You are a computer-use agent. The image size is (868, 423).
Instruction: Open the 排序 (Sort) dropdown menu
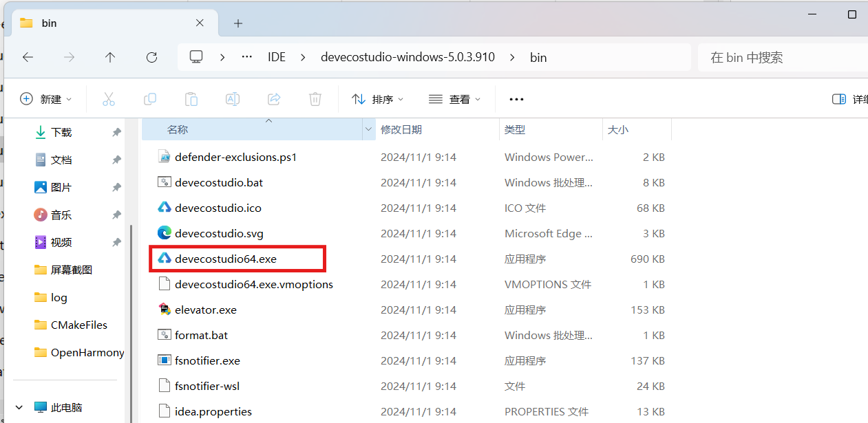(378, 99)
